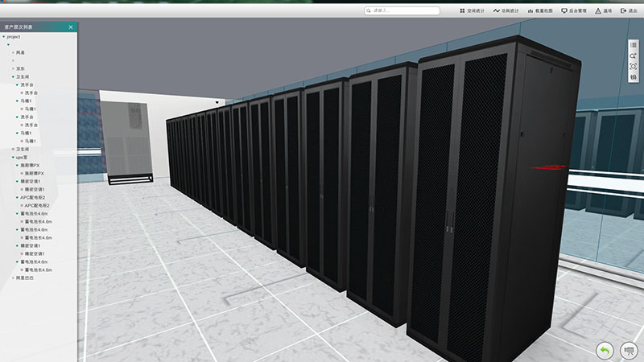Click the list view icon in right toolbar
The image size is (644, 362).
tap(634, 45)
